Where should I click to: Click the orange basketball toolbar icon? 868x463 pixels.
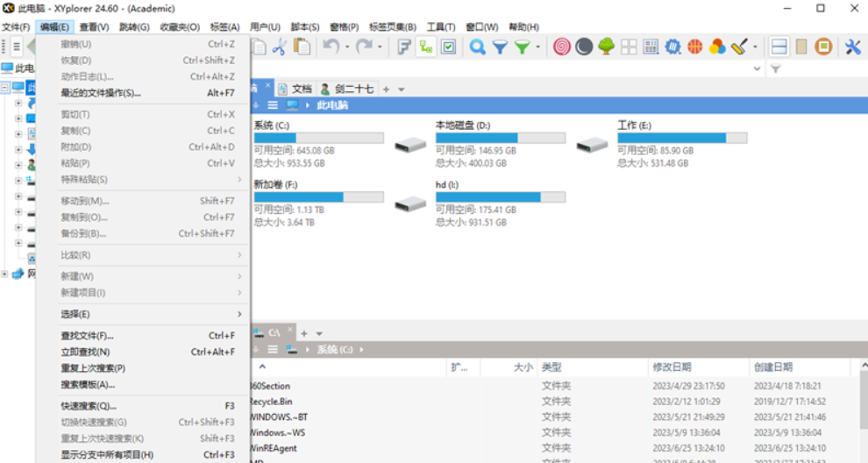[x=694, y=47]
